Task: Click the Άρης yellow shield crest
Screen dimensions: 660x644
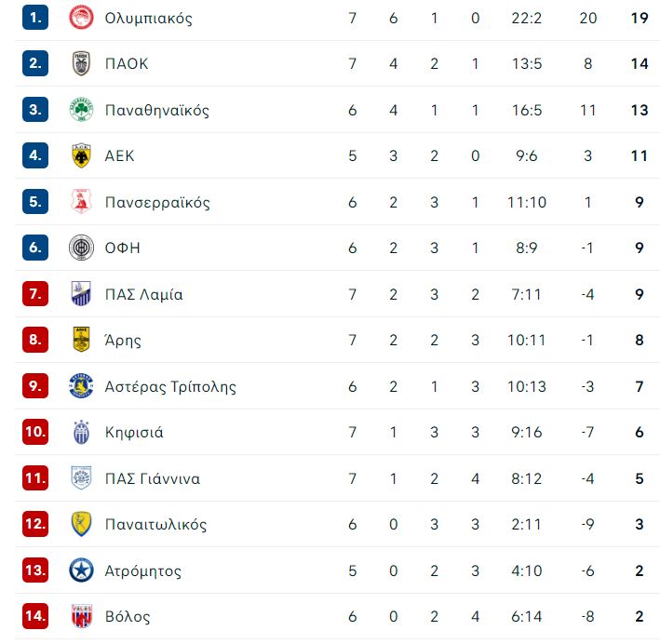Action: tap(81, 340)
